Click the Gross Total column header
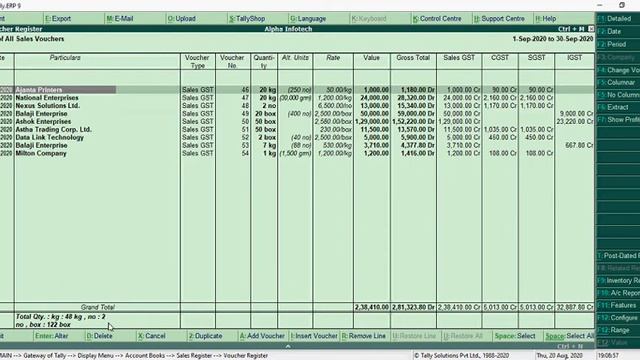This screenshot has width=640, height=360. pyautogui.click(x=413, y=58)
